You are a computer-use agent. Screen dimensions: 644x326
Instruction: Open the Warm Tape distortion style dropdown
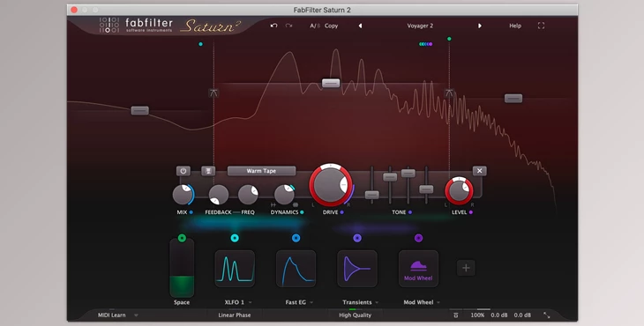pyautogui.click(x=261, y=171)
